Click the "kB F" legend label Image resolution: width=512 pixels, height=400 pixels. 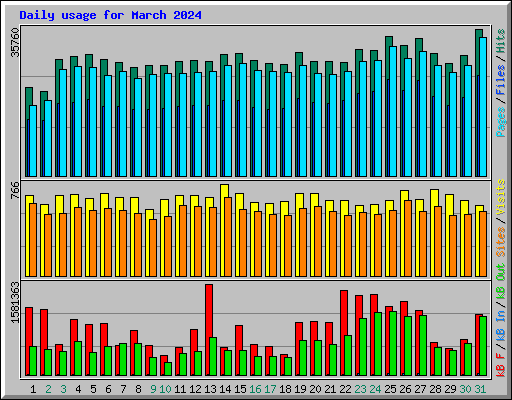(x=501, y=365)
